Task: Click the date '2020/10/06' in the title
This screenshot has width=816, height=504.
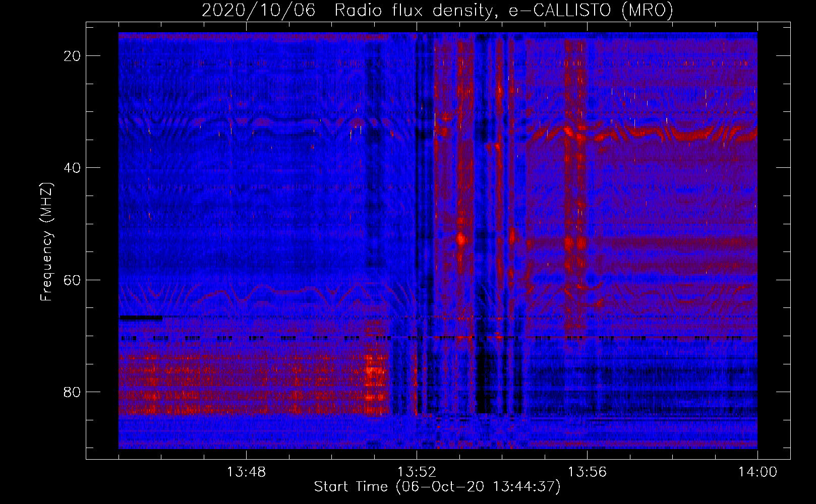Action: tap(259, 10)
